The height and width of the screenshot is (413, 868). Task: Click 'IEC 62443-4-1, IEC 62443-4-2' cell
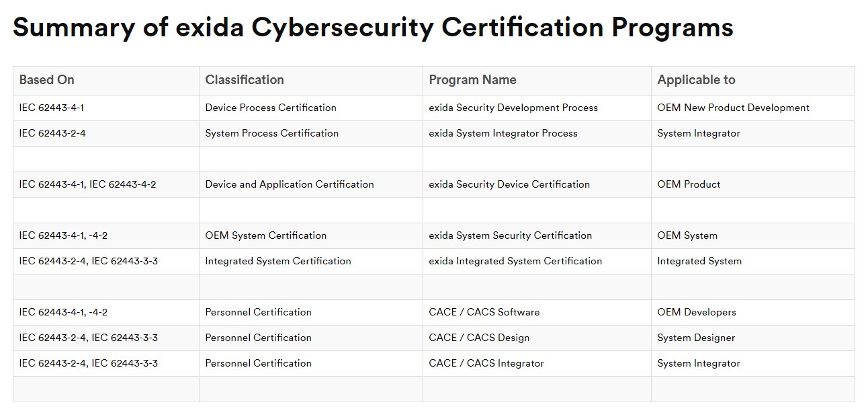point(106,184)
